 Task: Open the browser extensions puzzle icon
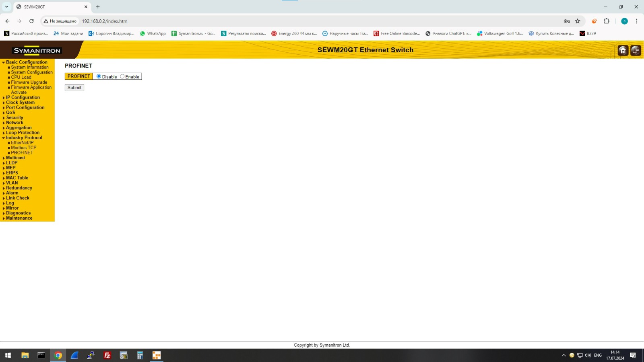(x=607, y=21)
